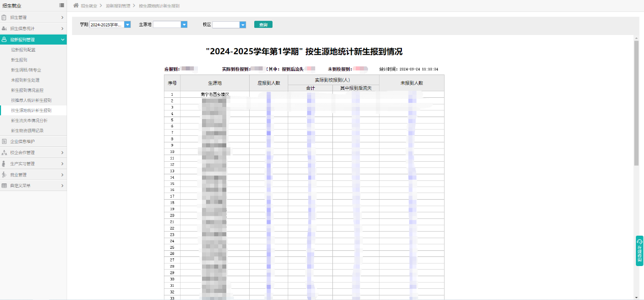
Task: Expand the 校企合作管理 chevron
Action: pyautogui.click(x=62, y=153)
